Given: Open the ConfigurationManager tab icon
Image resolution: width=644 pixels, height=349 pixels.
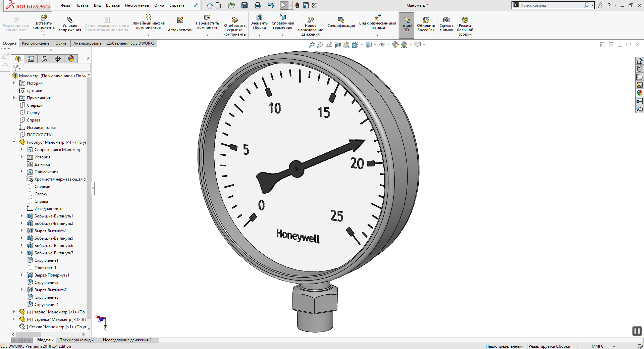Looking at the screenshot, I should 44,59.
